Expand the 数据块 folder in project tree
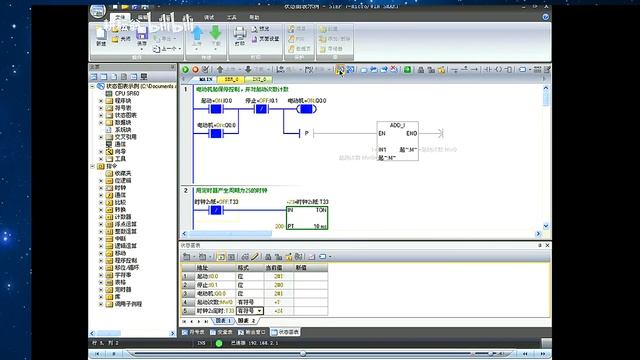The image size is (640, 360). 101,122
